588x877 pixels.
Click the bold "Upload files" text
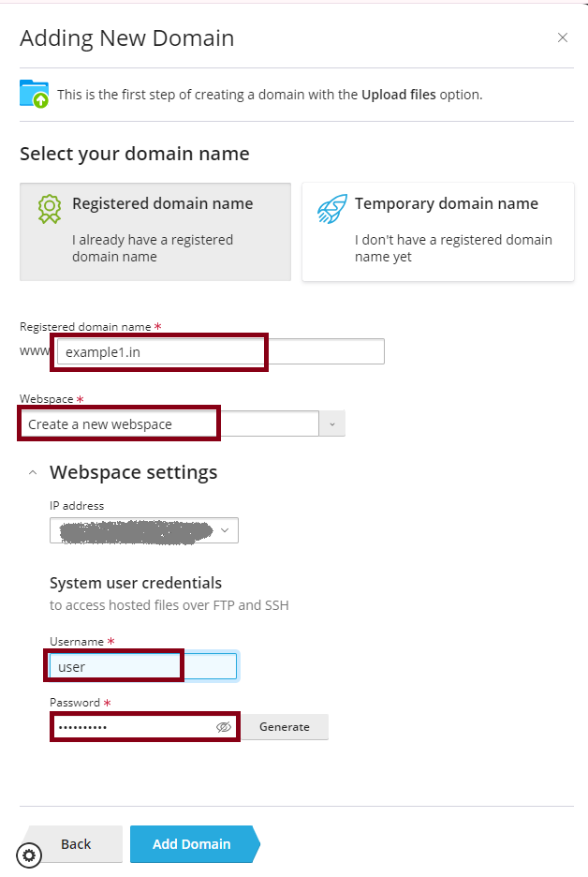click(398, 95)
